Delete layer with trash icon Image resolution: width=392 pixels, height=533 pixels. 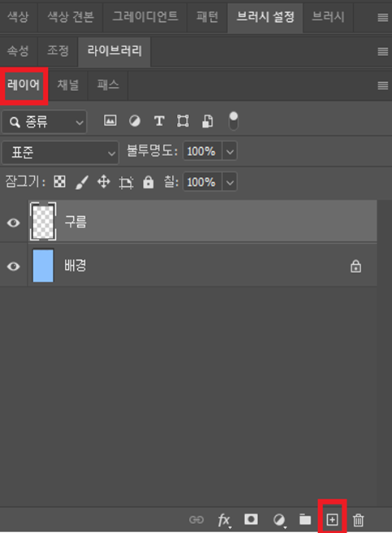[x=359, y=520]
